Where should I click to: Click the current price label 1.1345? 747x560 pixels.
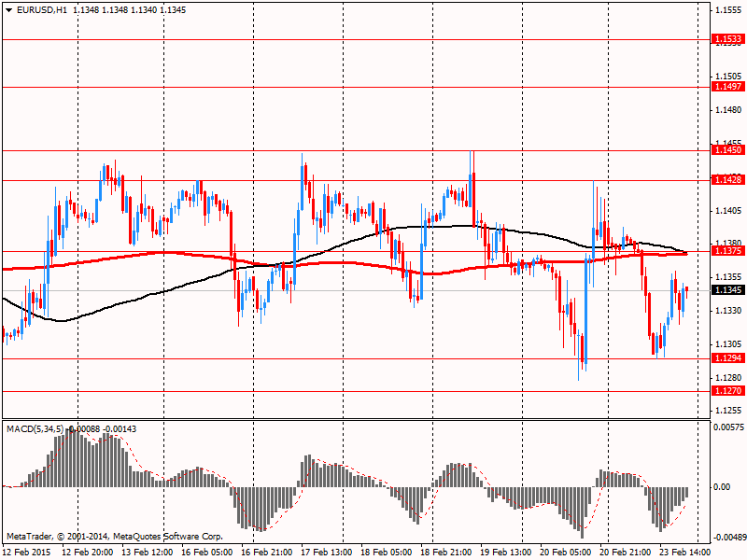pyautogui.click(x=727, y=289)
